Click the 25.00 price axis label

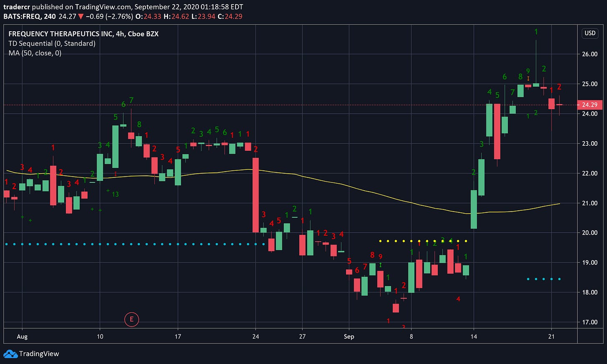point(590,84)
